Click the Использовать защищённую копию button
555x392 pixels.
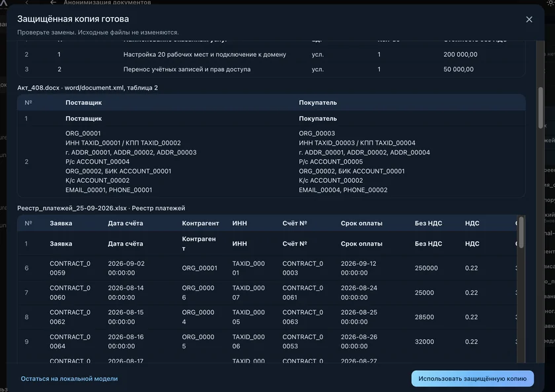pos(472,379)
